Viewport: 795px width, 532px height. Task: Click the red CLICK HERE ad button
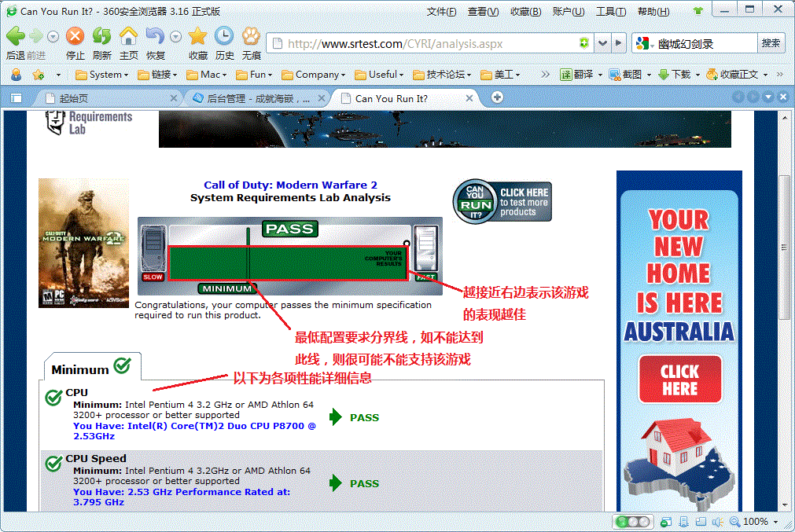pos(680,380)
